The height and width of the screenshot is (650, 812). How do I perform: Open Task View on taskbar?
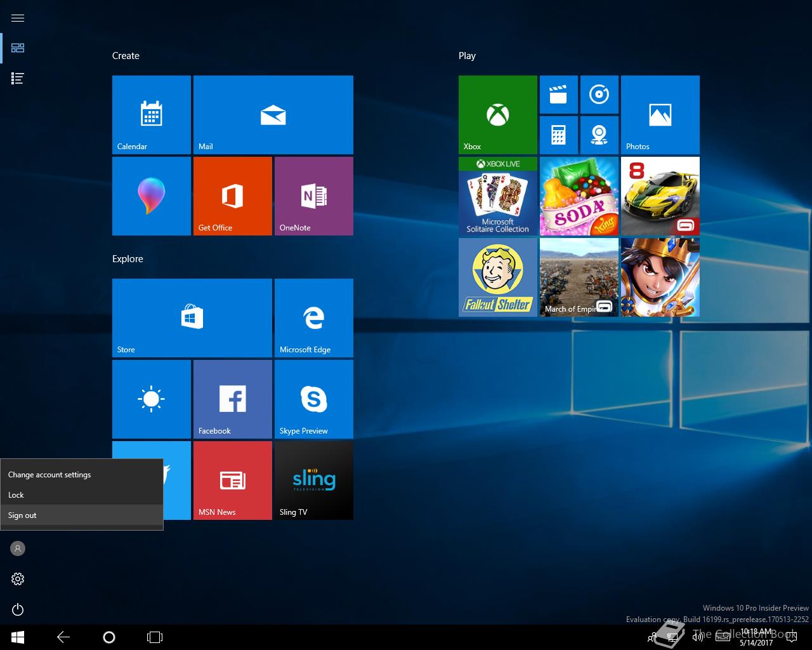[x=155, y=637]
